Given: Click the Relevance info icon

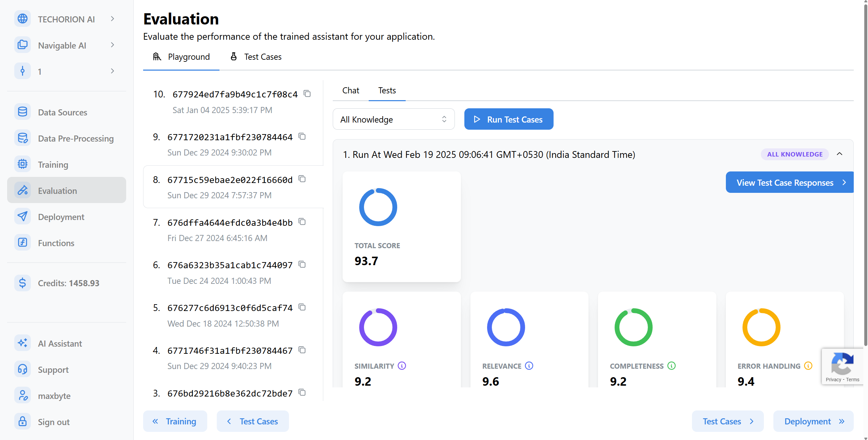Looking at the screenshot, I should (529, 366).
